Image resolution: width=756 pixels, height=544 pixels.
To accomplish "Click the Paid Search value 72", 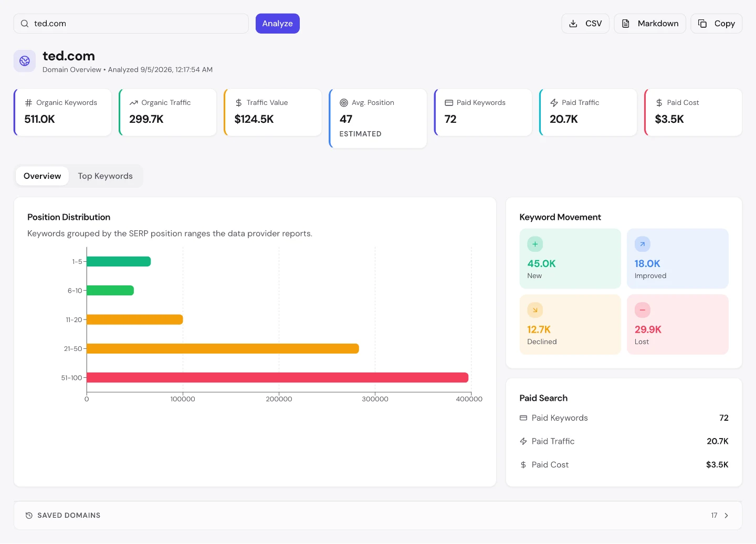I will click(724, 418).
